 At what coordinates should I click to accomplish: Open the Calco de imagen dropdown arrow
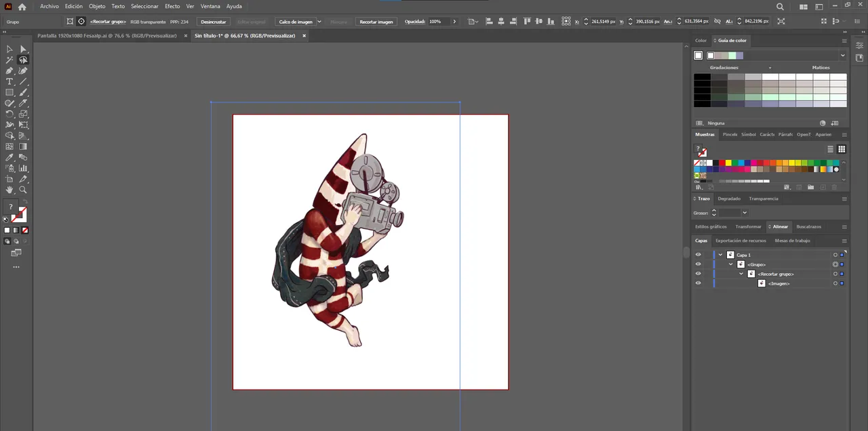tap(319, 22)
